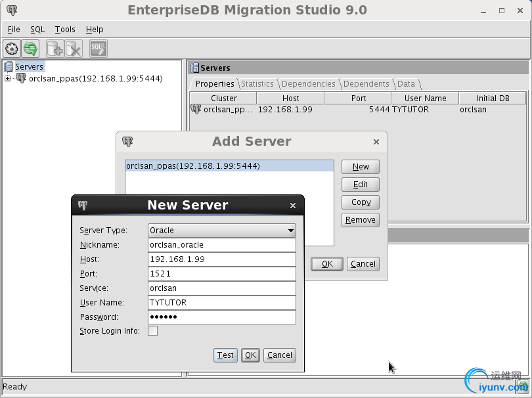
Task: Click the settings gear toolbar icon
Action: [x=12, y=49]
